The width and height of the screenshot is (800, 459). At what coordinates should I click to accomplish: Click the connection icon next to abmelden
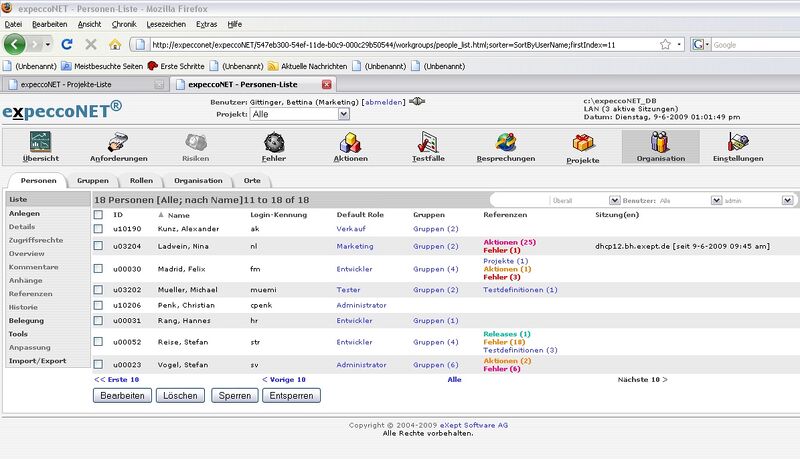417,101
